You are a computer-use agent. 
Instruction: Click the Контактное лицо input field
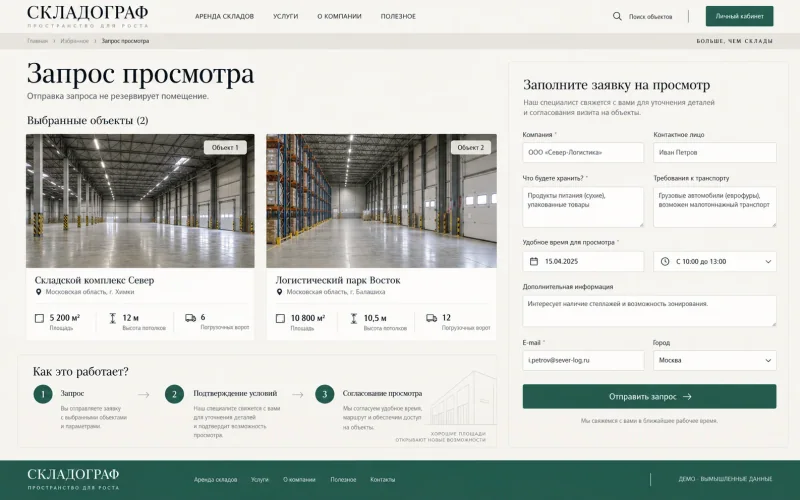point(715,153)
